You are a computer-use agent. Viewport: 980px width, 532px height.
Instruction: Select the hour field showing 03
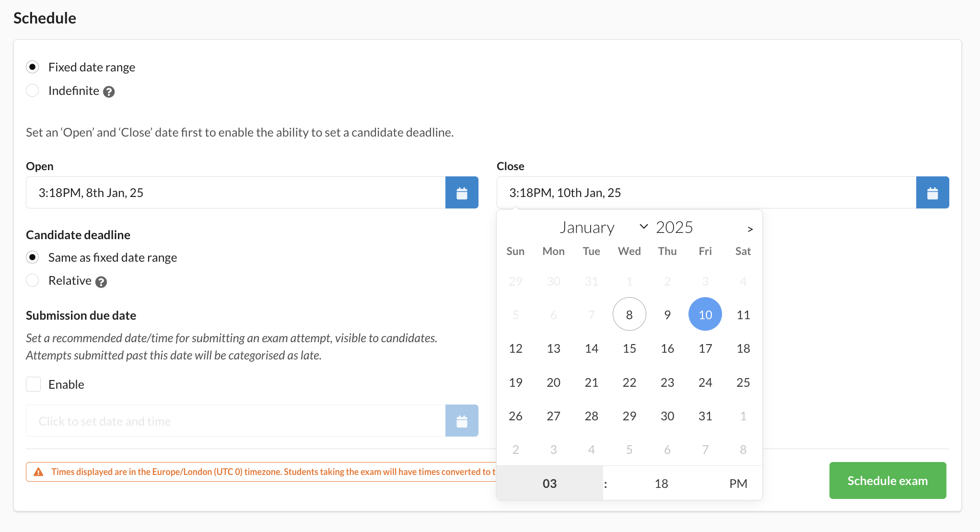point(549,483)
